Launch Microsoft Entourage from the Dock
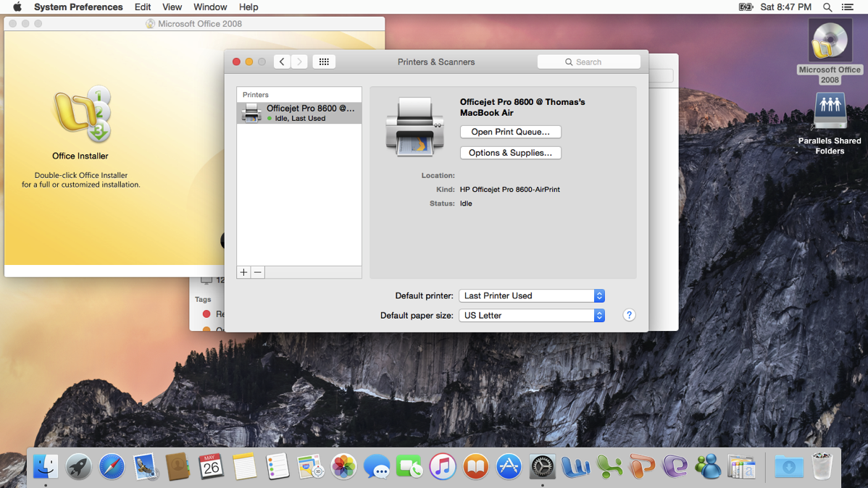Screen dimensions: 868x488 (675, 466)
